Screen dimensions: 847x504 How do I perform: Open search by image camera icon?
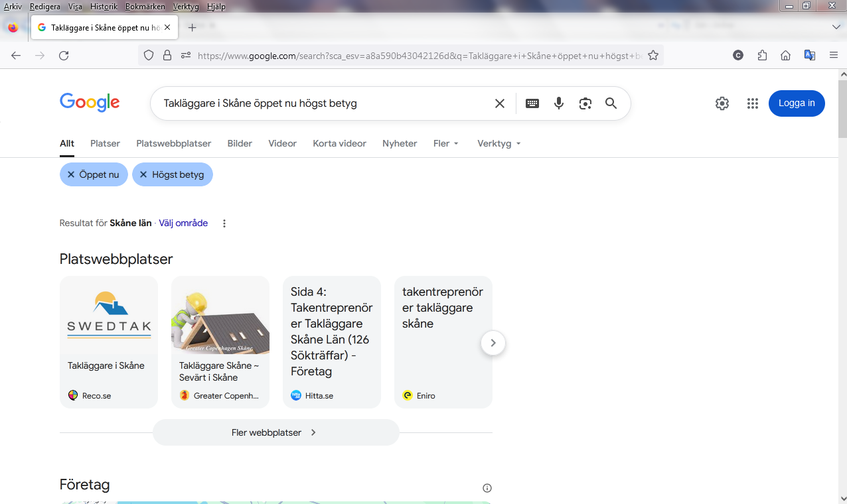click(585, 103)
